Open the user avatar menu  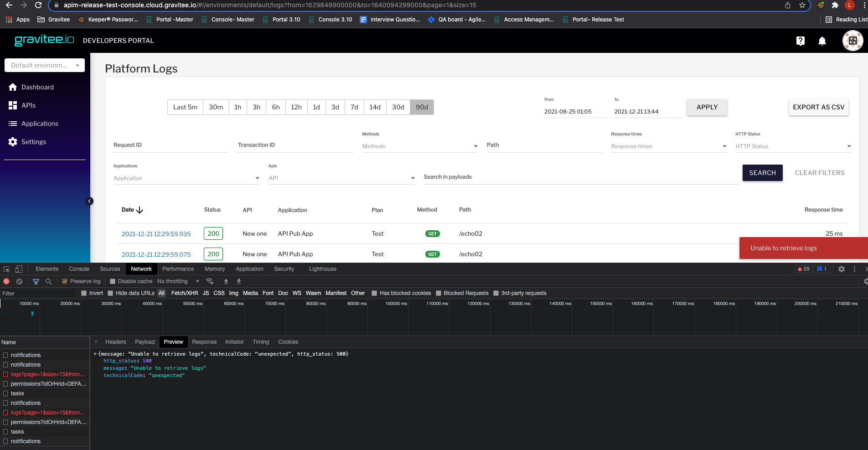pyautogui.click(x=852, y=41)
